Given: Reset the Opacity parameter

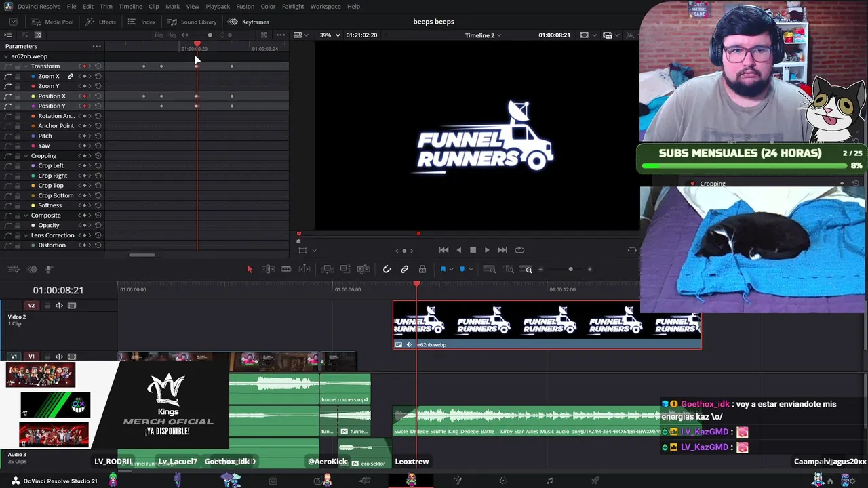Looking at the screenshot, I should [x=98, y=226].
